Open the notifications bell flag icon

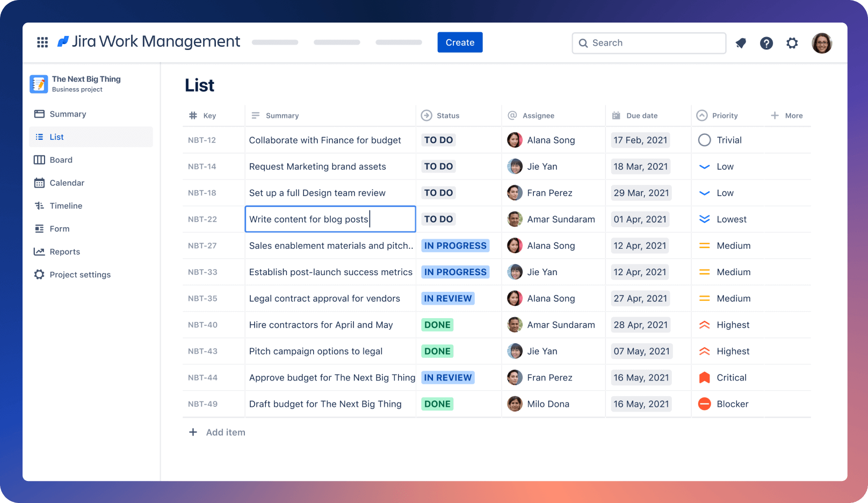pos(741,43)
